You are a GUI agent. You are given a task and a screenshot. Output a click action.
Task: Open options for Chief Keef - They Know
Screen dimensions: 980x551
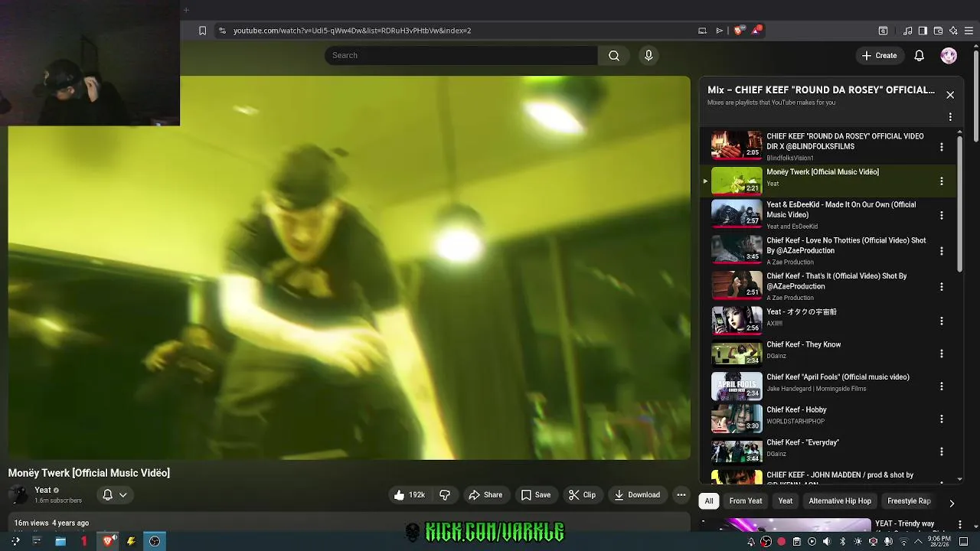click(x=942, y=354)
